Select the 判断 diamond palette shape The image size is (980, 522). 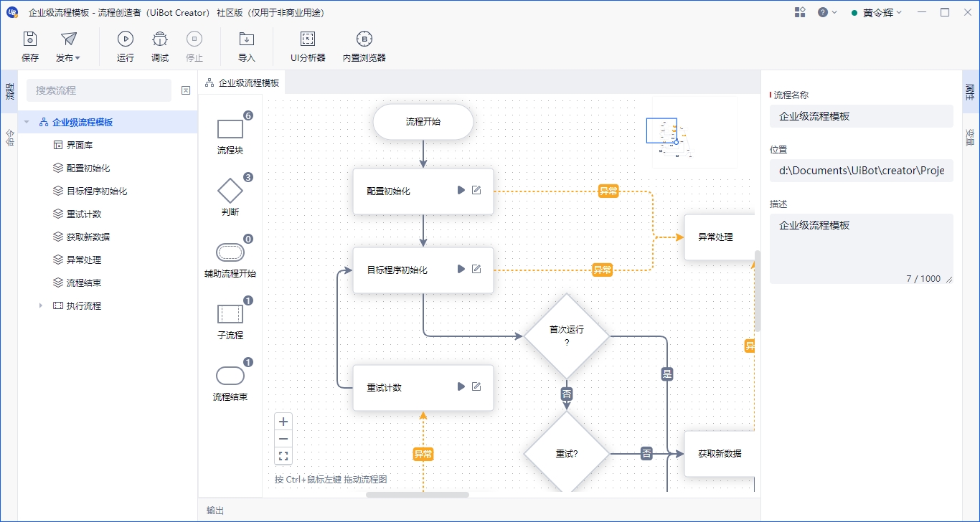click(230, 191)
